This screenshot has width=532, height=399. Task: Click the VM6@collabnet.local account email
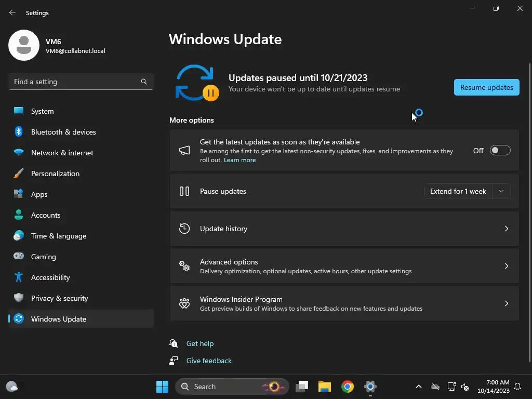pyautogui.click(x=75, y=51)
